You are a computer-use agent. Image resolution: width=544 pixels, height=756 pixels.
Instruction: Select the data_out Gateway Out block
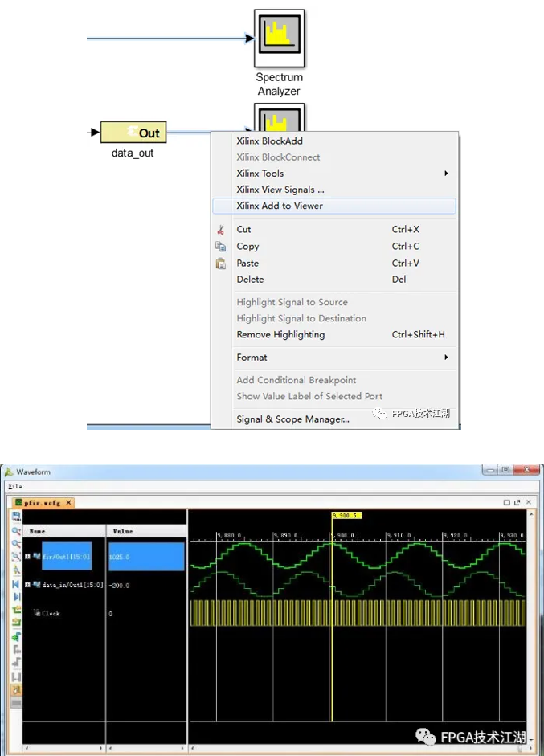(x=133, y=133)
